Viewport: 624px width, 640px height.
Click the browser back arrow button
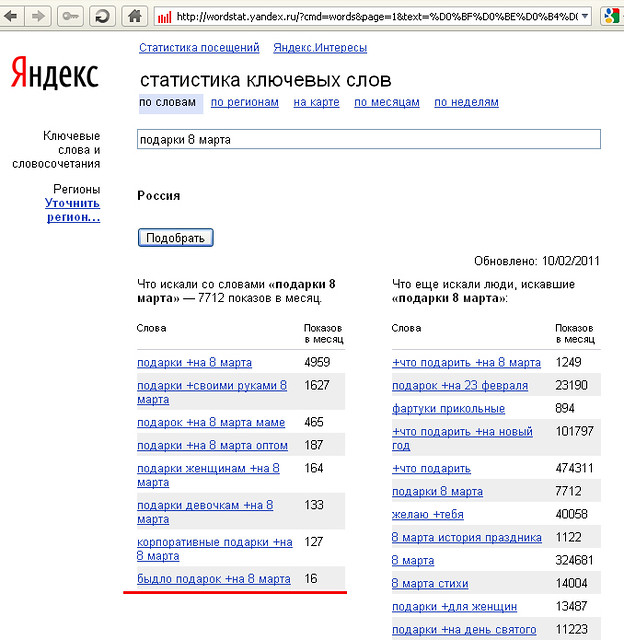coord(13,17)
